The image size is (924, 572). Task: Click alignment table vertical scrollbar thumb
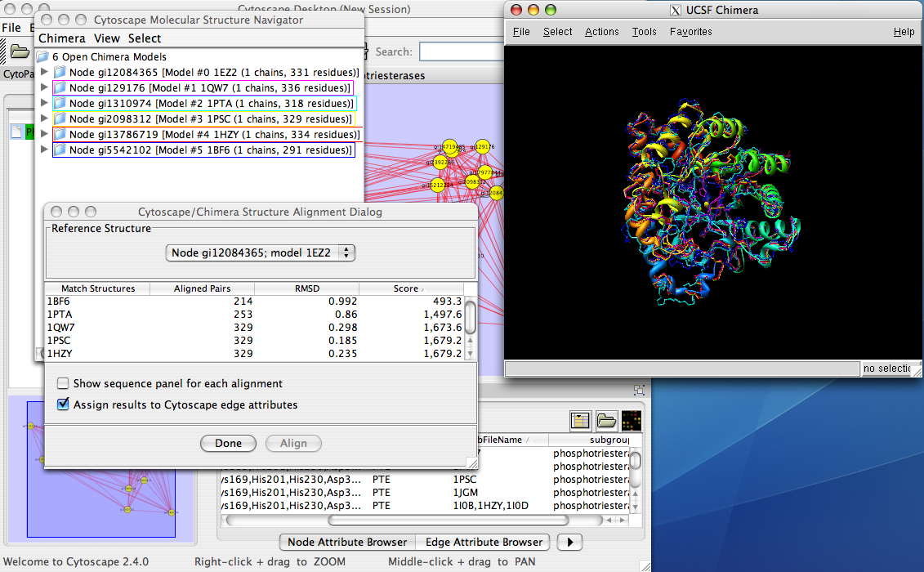click(x=471, y=317)
